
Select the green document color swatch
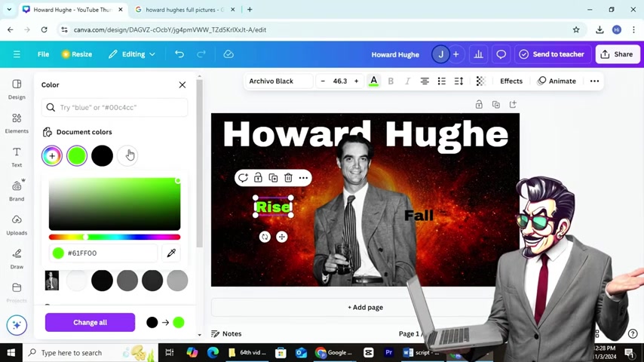(77, 155)
